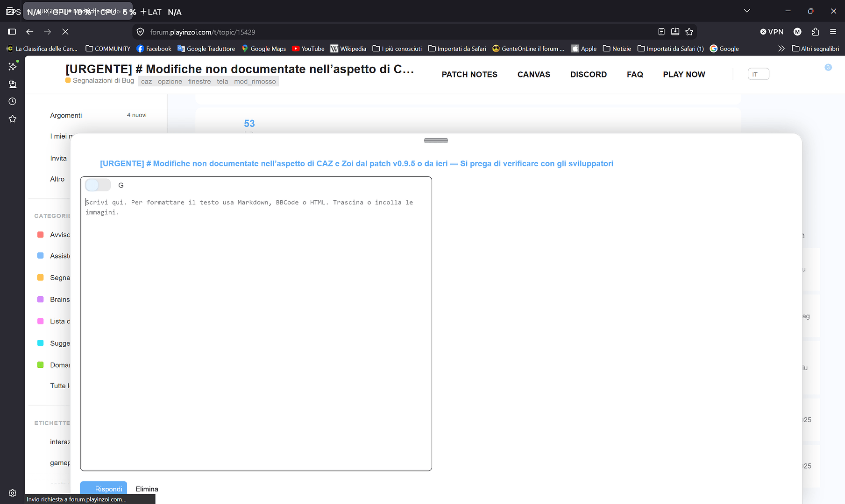845x504 pixels.
Task: Open Argomenti in the sidebar
Action: tap(66, 115)
